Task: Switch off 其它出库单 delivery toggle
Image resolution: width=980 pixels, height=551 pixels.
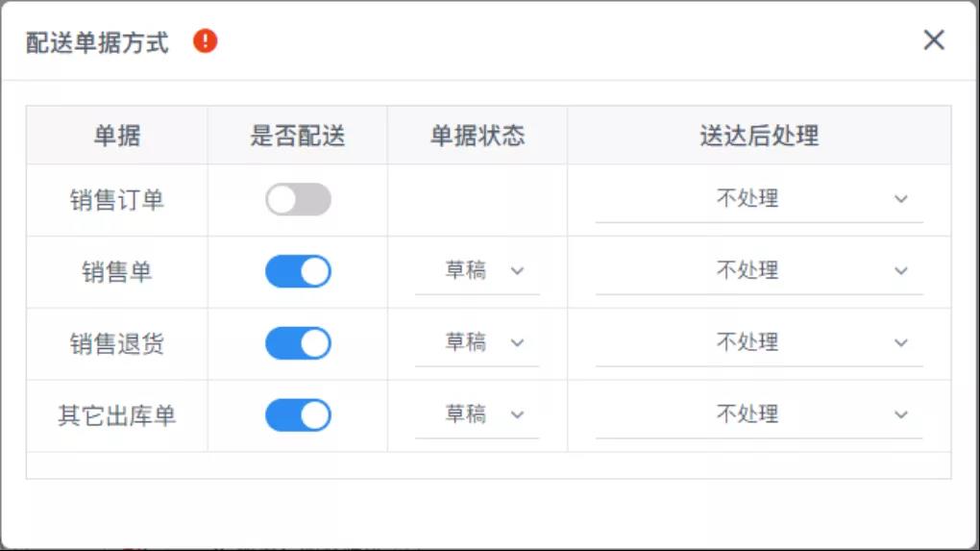Action: click(x=298, y=415)
